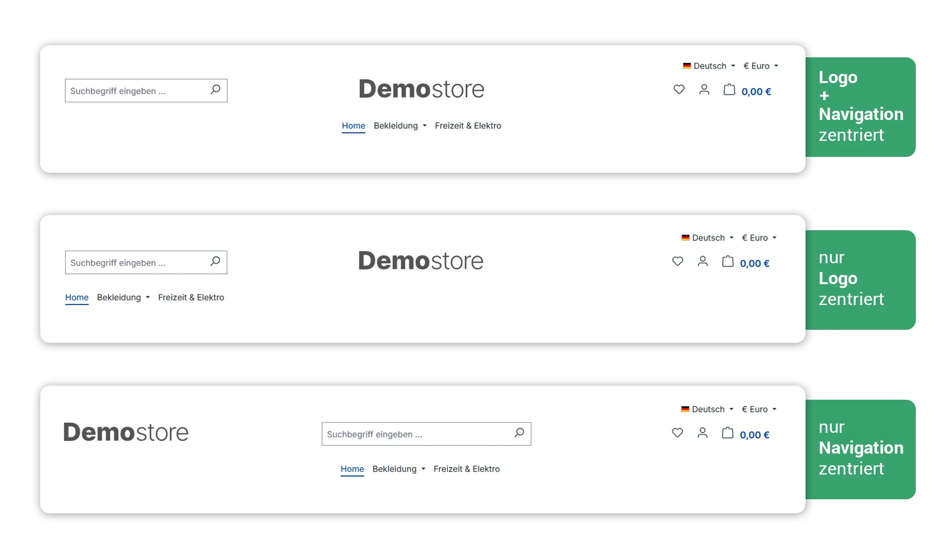
Task: Click search magnifier in top header search field
Action: [215, 90]
